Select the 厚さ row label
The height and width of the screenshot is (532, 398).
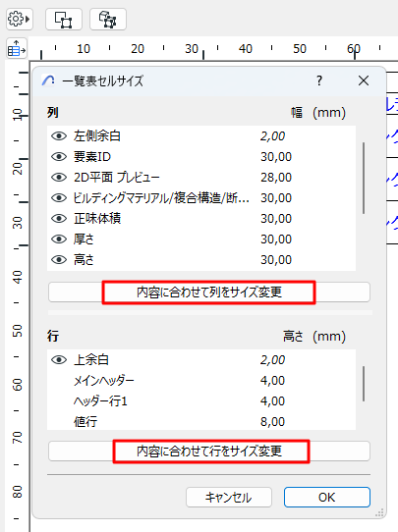tap(84, 239)
